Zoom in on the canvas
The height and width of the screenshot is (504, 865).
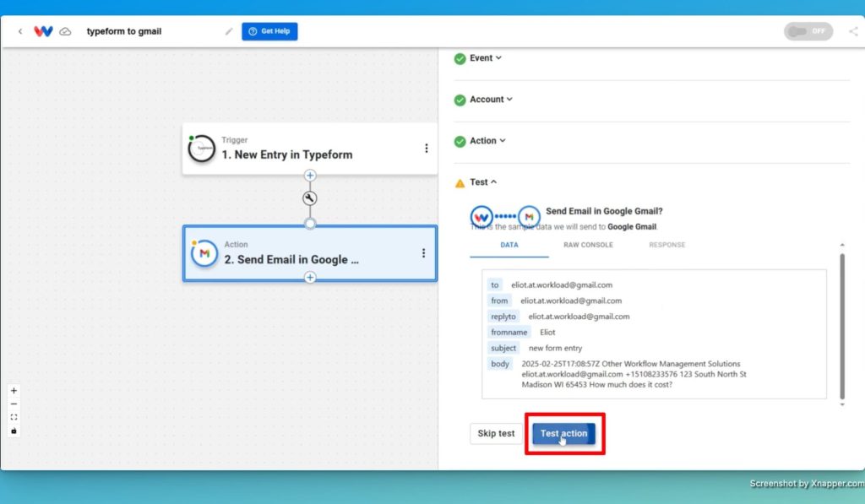(x=14, y=391)
